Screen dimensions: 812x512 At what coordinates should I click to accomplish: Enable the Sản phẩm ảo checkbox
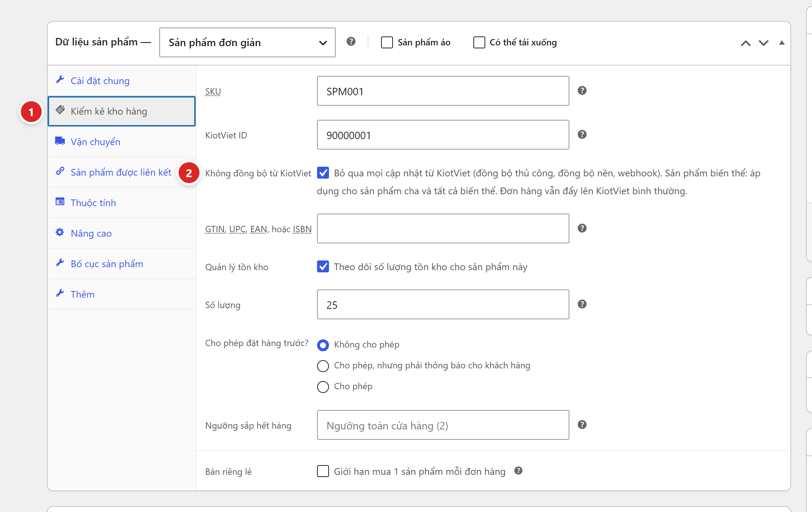coord(387,42)
